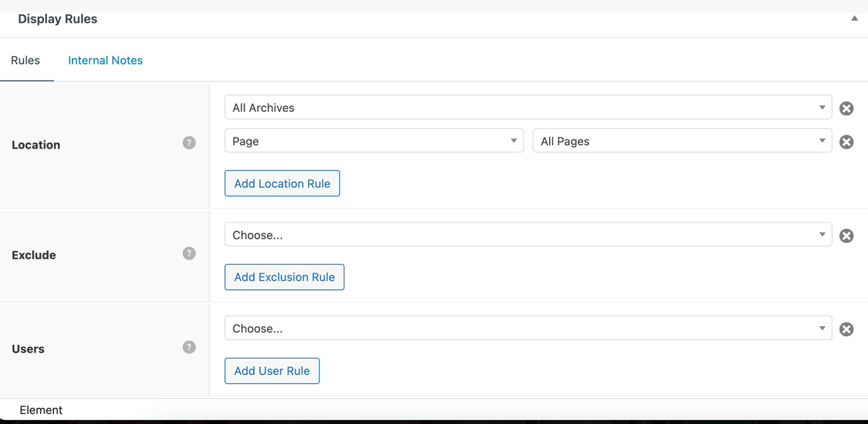
Task: Remove the All Archives location rule
Action: click(x=846, y=108)
